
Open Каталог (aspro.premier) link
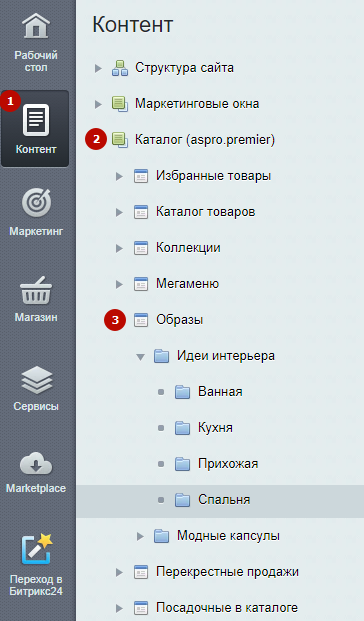point(205,140)
